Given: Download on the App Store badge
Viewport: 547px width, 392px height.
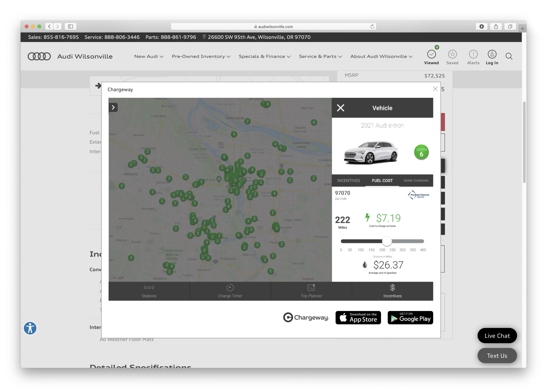Looking at the screenshot, I should point(358,317).
